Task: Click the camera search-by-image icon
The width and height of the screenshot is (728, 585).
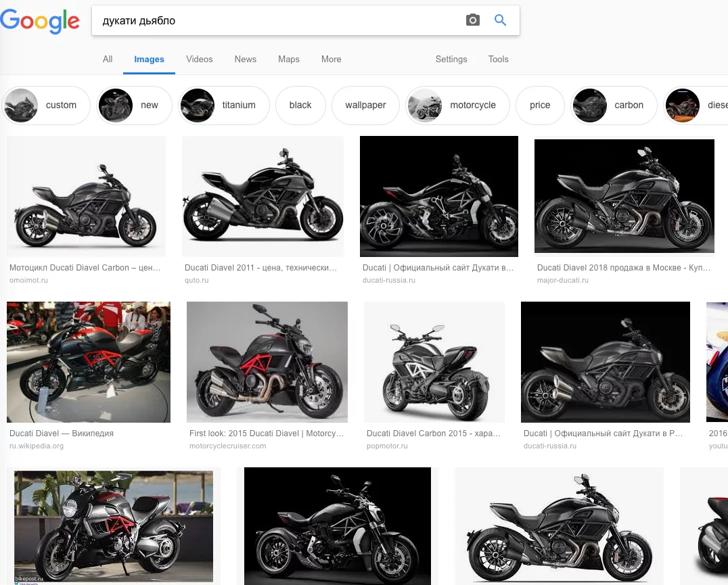Action: tap(473, 20)
